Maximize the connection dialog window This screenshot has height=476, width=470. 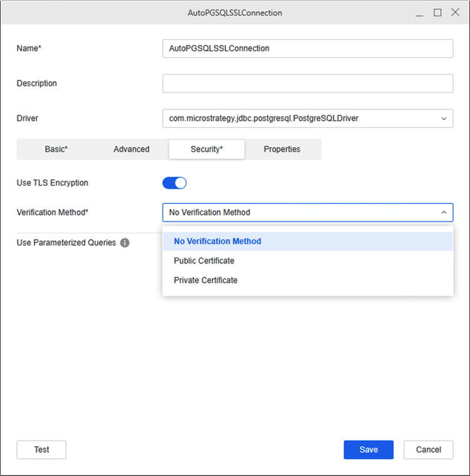click(x=437, y=13)
